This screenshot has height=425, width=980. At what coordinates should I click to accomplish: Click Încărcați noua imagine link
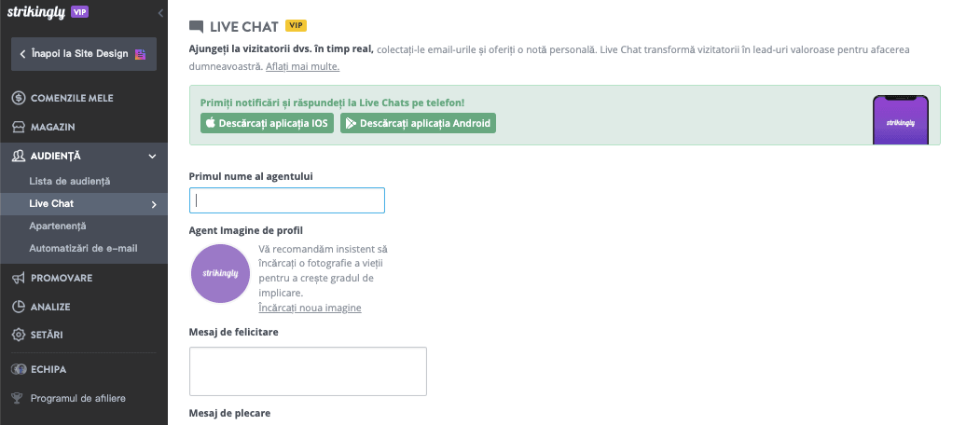pyautogui.click(x=310, y=308)
